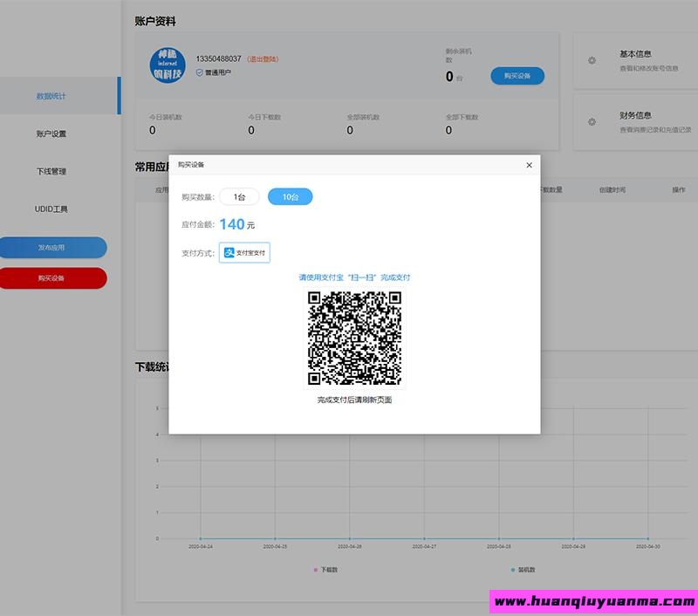
Task: Click the 140 元 amount due
Action: (x=237, y=224)
